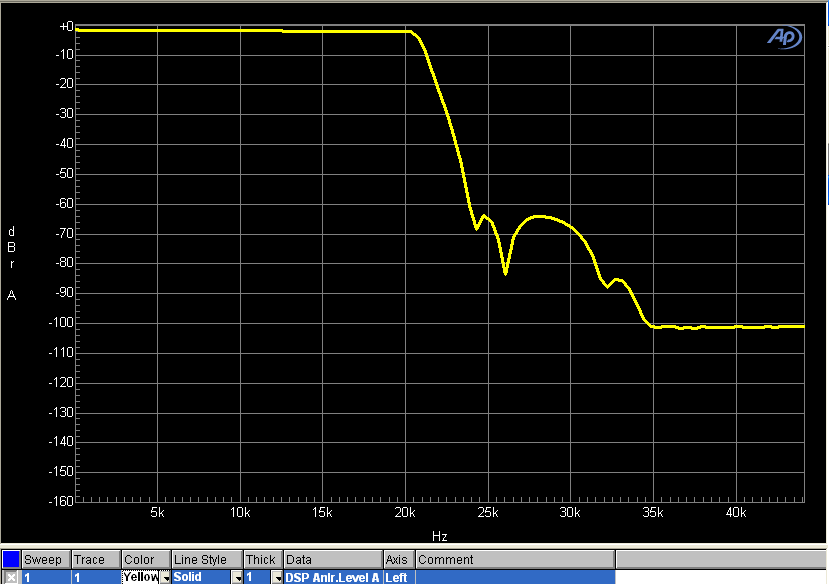Open the Yellow color dropdown

167,576
